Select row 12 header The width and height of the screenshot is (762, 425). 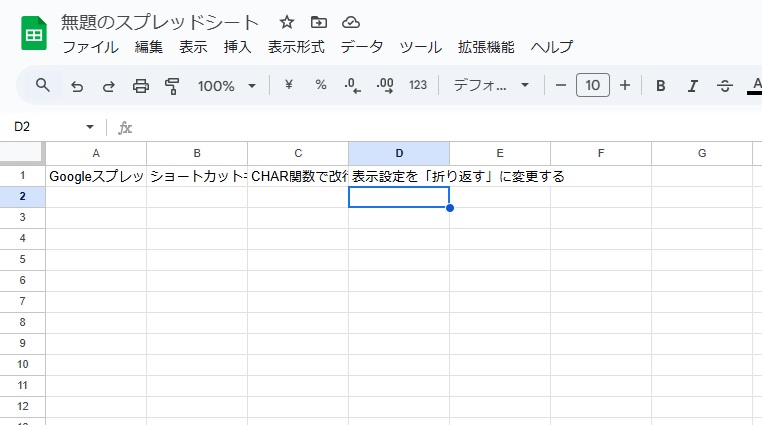pos(22,407)
